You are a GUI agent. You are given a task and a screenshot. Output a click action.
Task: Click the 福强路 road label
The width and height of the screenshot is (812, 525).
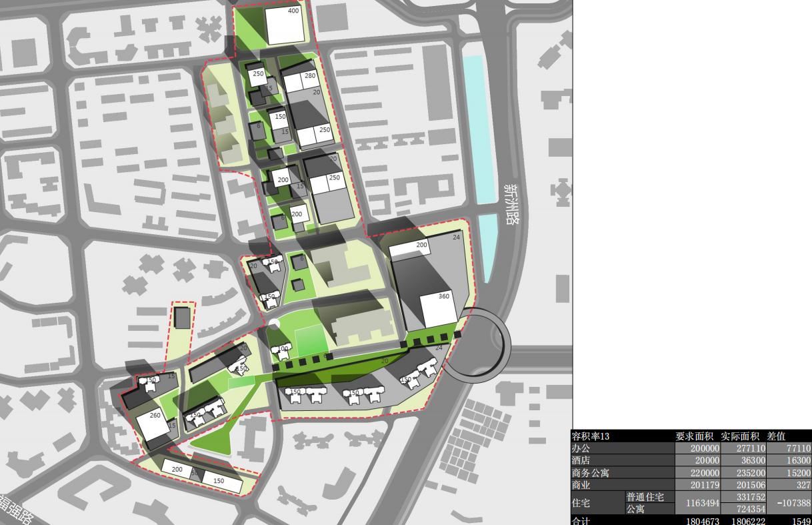tap(15, 511)
